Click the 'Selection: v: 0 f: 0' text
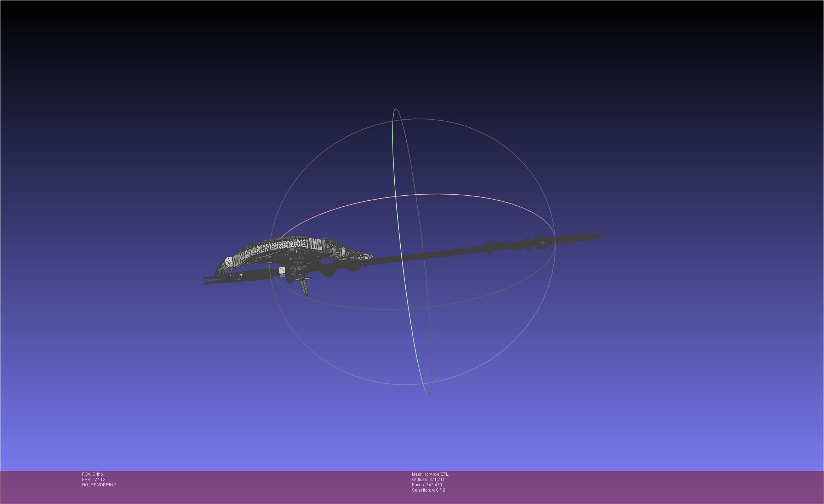This screenshot has width=824, height=504. [x=428, y=490]
